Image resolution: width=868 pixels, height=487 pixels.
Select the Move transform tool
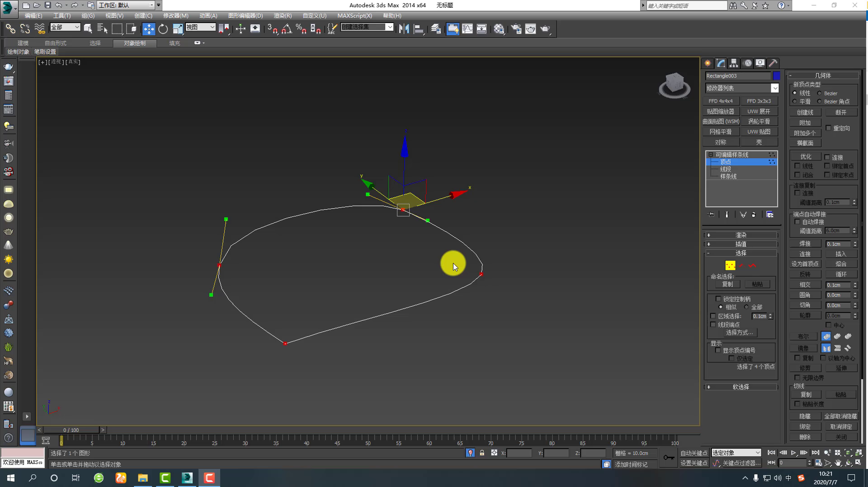pyautogui.click(x=148, y=29)
